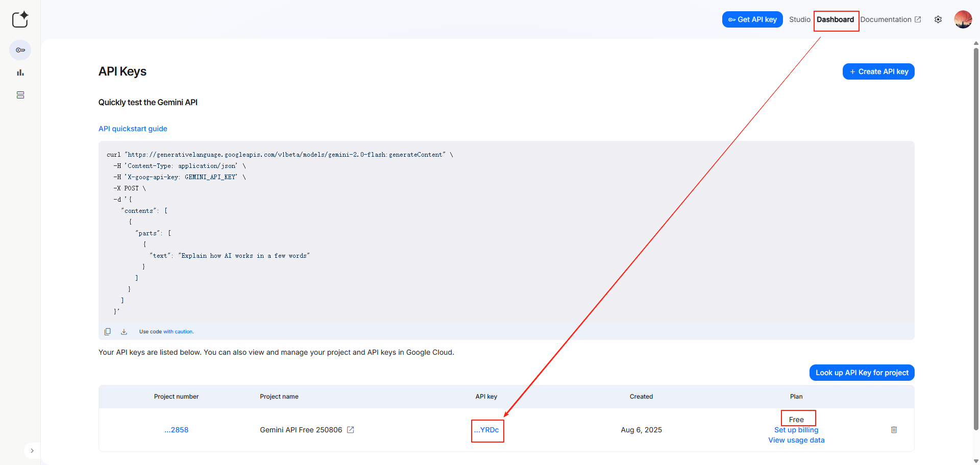Open Documentation in new tab
This screenshot has width=980, height=465.
tap(891, 19)
